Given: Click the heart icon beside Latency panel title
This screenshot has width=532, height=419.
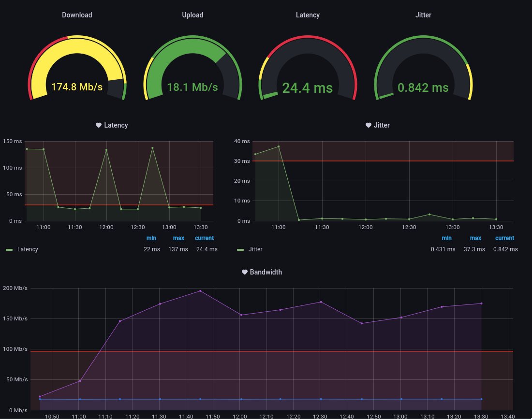Looking at the screenshot, I should click(98, 125).
